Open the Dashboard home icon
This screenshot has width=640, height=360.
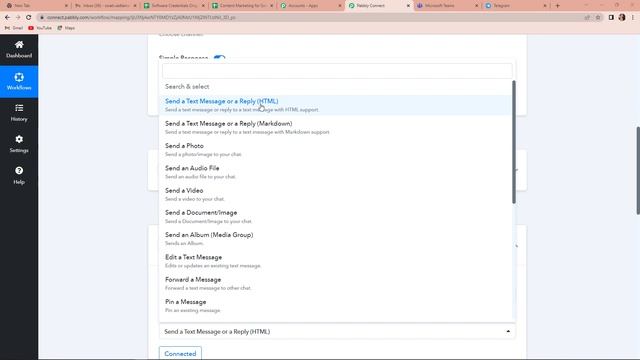[x=19, y=45]
